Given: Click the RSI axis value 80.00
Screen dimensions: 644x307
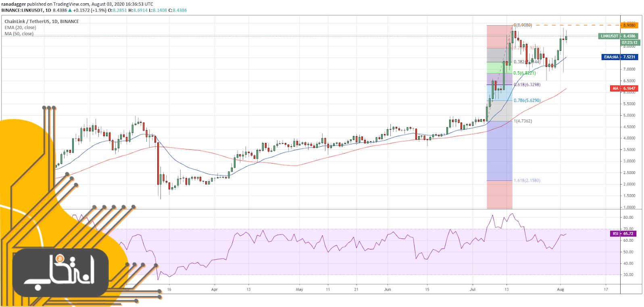Looking at the screenshot, I should coord(628,217).
